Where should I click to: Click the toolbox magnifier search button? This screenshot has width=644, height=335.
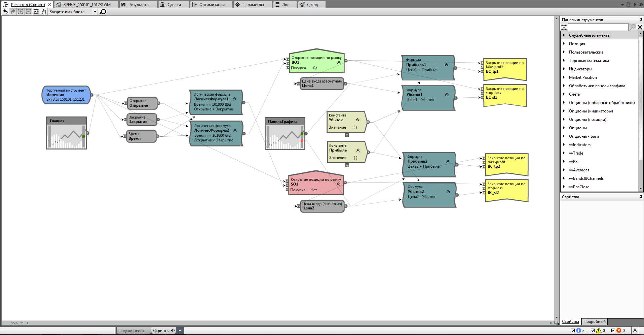pos(633,27)
